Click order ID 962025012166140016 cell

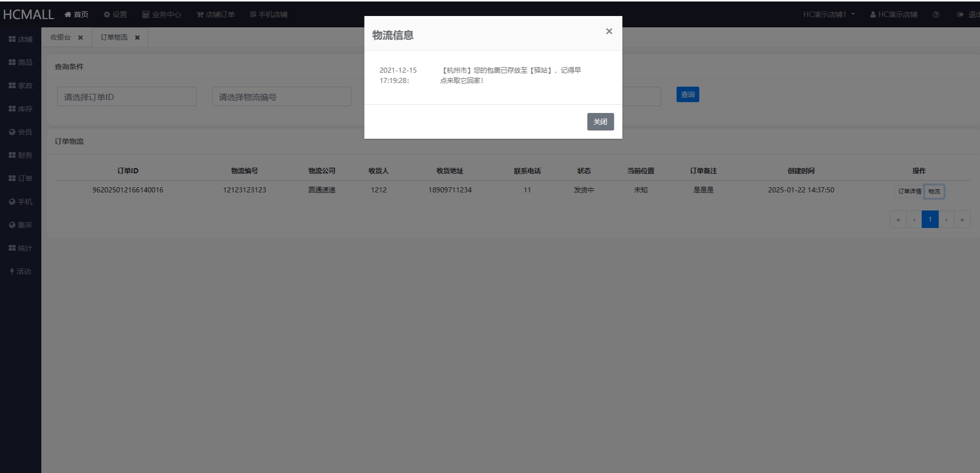click(x=128, y=190)
